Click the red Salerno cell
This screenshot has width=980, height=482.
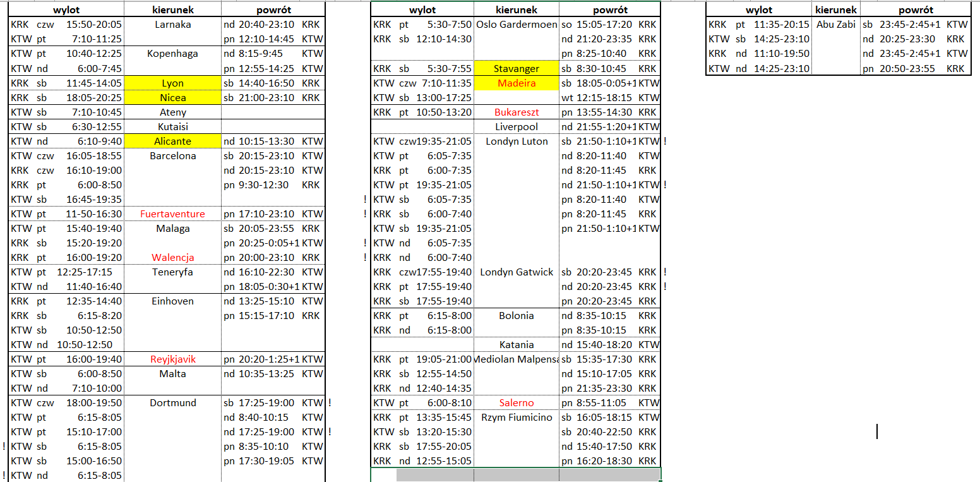click(517, 402)
